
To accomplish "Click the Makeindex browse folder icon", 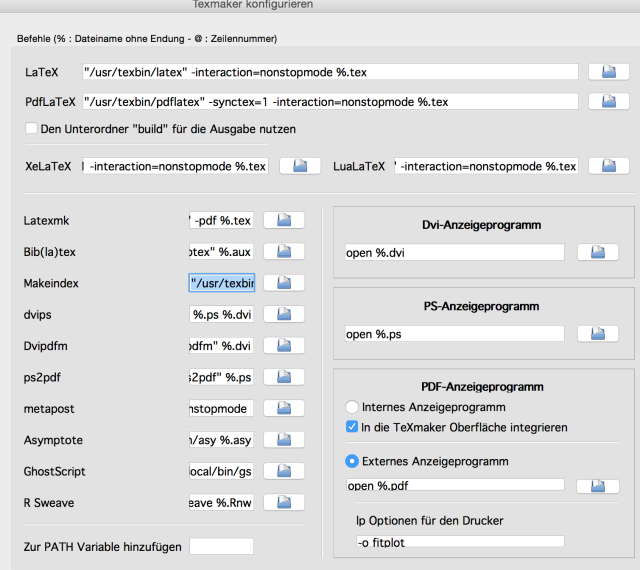I will point(284,283).
